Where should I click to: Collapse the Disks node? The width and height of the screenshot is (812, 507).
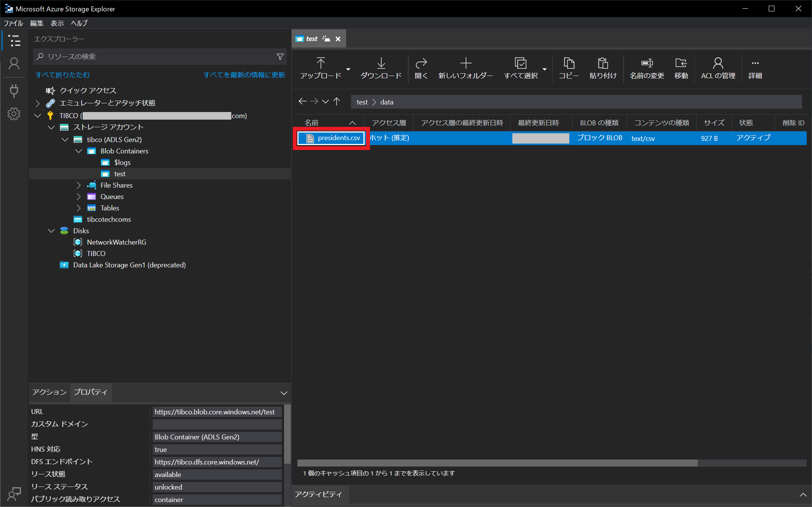pyautogui.click(x=51, y=231)
